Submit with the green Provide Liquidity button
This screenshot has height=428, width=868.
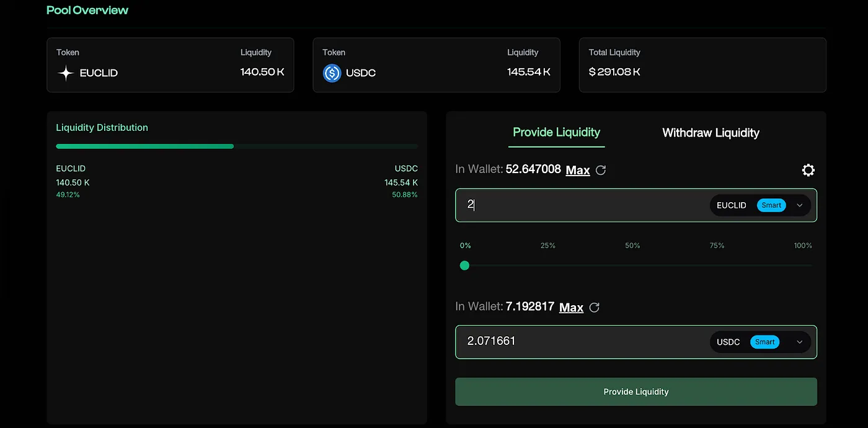point(636,392)
